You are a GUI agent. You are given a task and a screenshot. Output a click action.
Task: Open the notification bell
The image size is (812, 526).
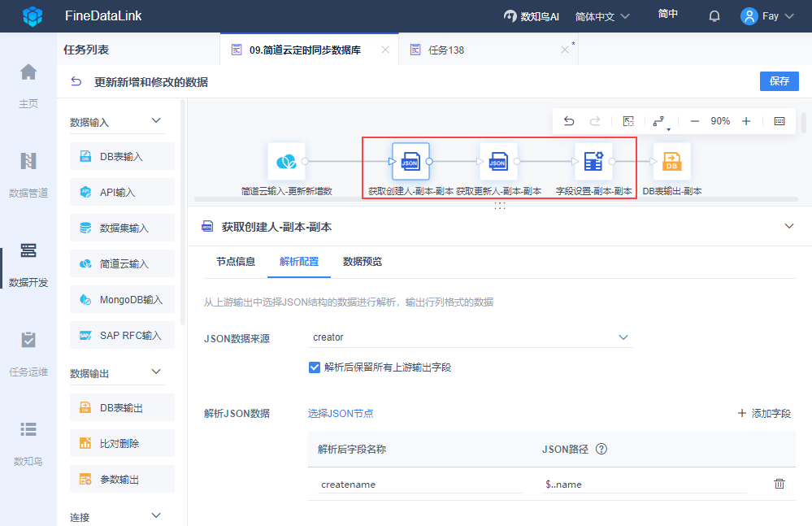(714, 16)
